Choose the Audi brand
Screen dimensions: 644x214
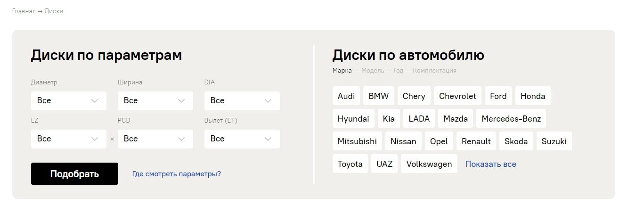pos(346,96)
